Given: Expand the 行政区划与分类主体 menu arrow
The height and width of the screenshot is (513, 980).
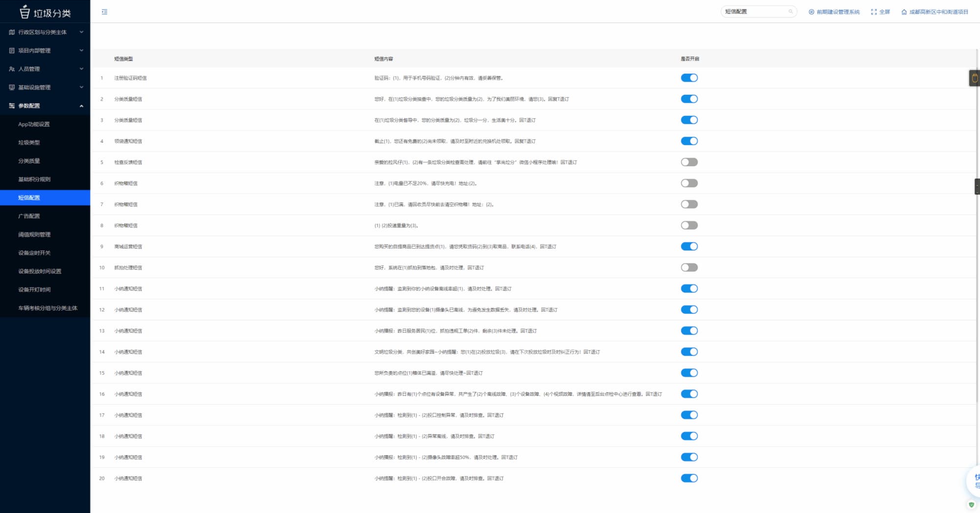Looking at the screenshot, I should click(81, 32).
